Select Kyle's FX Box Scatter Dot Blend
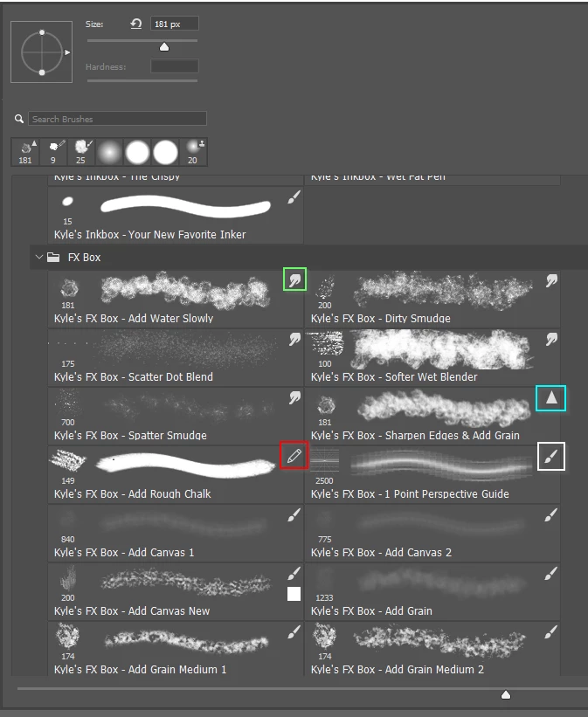The height and width of the screenshot is (717, 588). [x=176, y=357]
